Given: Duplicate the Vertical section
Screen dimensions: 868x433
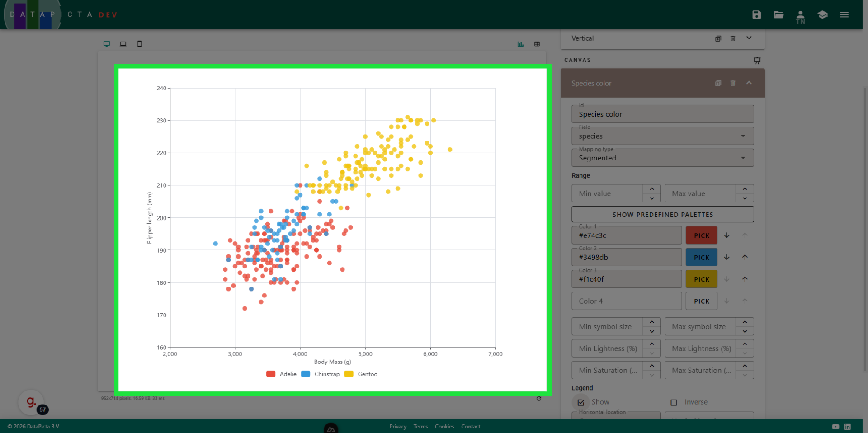Looking at the screenshot, I should (718, 38).
